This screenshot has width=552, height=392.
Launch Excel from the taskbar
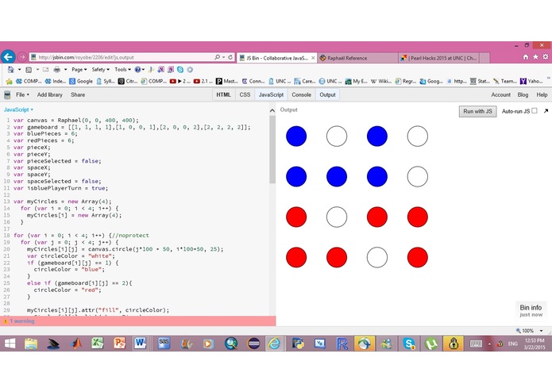[98, 344]
